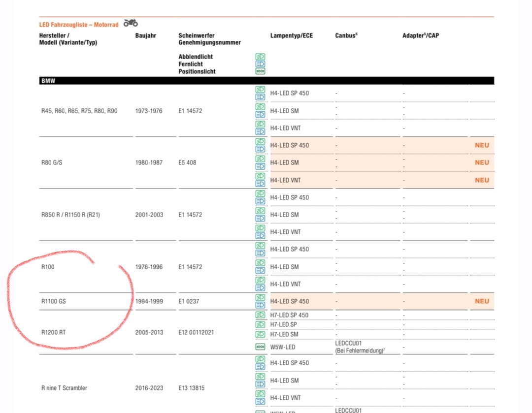Click the low beam icon beside H7-LED SP
This screenshot has height=413, width=532.
pos(260,325)
